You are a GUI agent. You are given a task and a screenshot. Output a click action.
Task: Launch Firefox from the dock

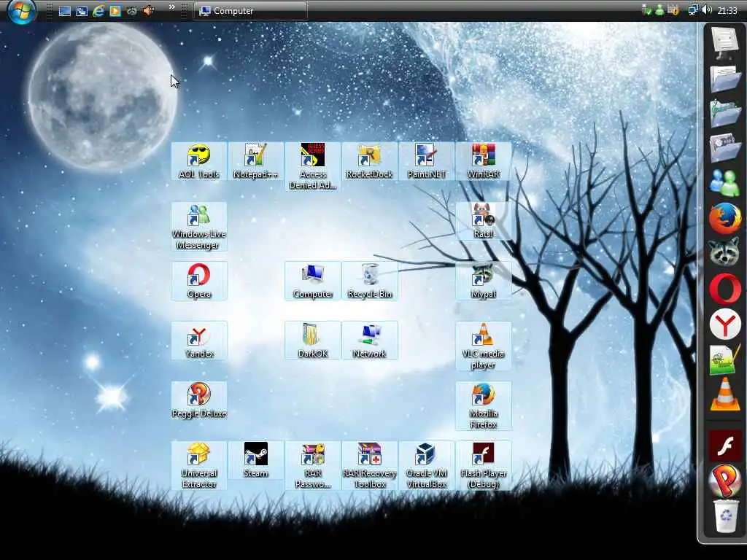724,219
